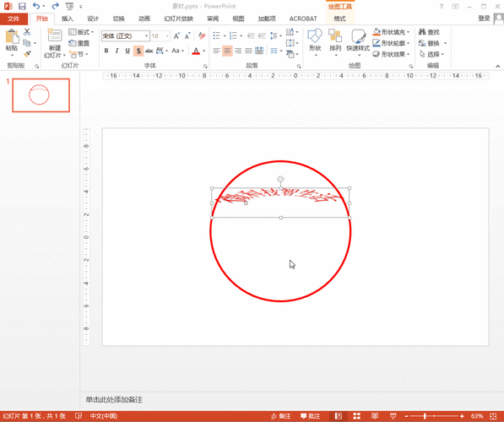Click the Format Painter brush icon
The width and height of the screenshot is (504, 422).
point(27,54)
